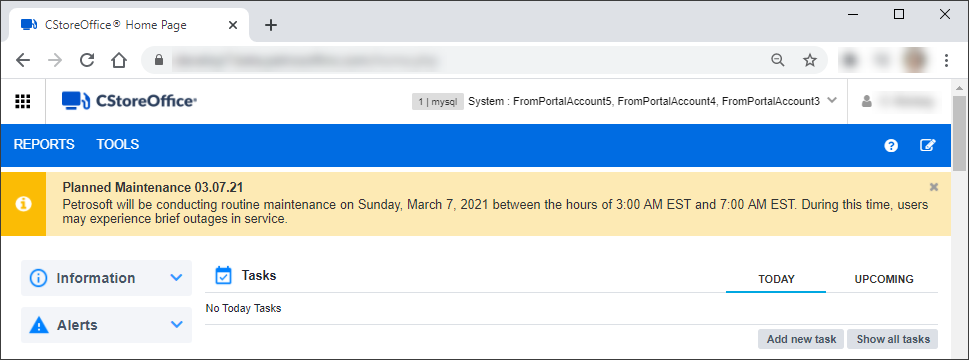Select the TODAY tasks tab
The height and width of the screenshot is (360, 969).
(x=776, y=279)
